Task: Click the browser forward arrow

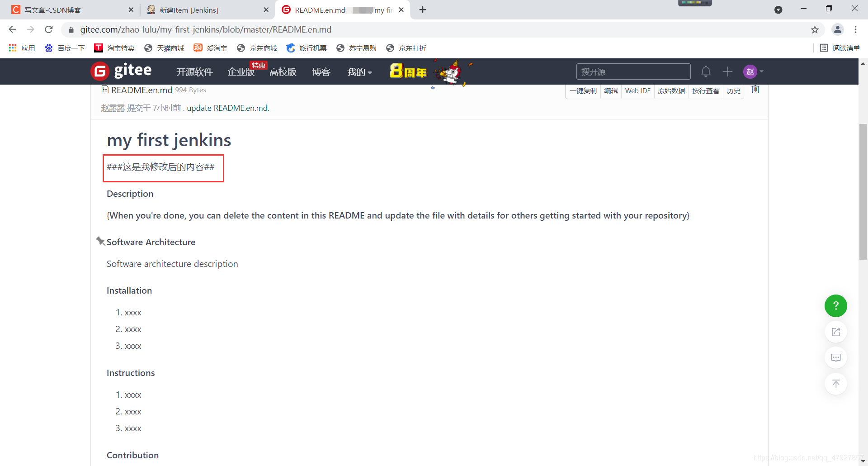Action: point(30,29)
